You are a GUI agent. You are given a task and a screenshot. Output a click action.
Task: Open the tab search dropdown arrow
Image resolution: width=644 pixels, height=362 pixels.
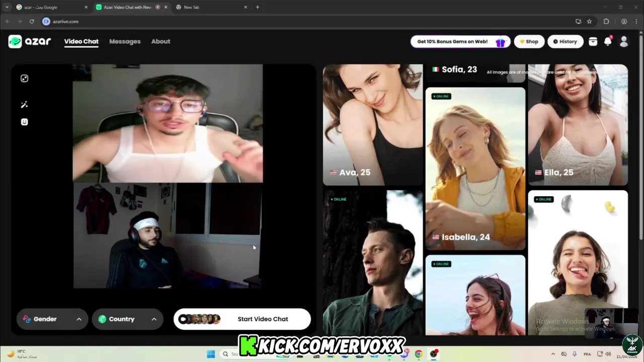(x=7, y=7)
